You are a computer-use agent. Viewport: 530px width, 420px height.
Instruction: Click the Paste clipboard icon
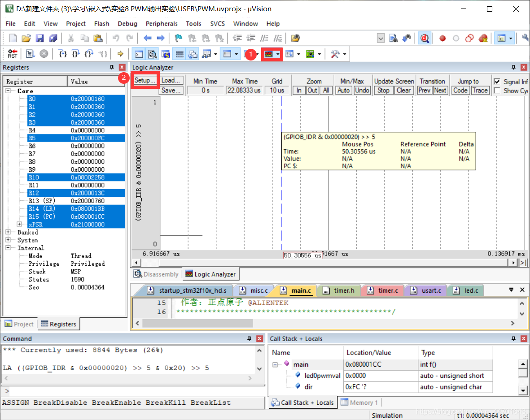coord(98,38)
